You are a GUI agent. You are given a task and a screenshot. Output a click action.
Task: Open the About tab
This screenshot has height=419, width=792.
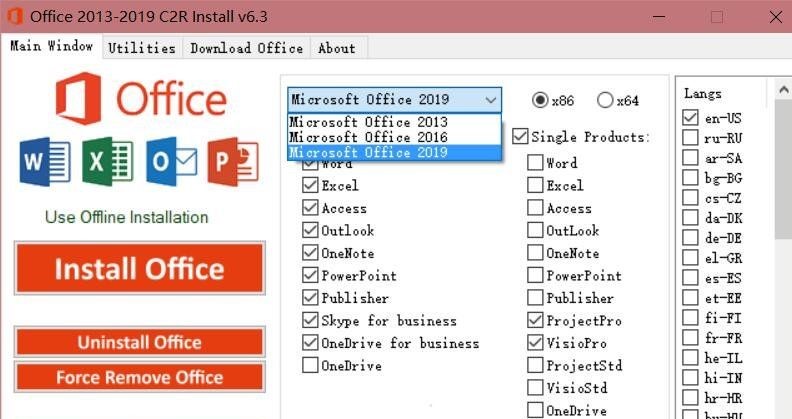tap(337, 48)
